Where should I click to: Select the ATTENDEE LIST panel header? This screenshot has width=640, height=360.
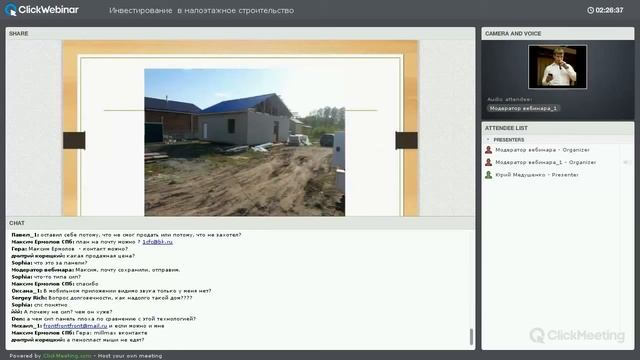coord(558,128)
